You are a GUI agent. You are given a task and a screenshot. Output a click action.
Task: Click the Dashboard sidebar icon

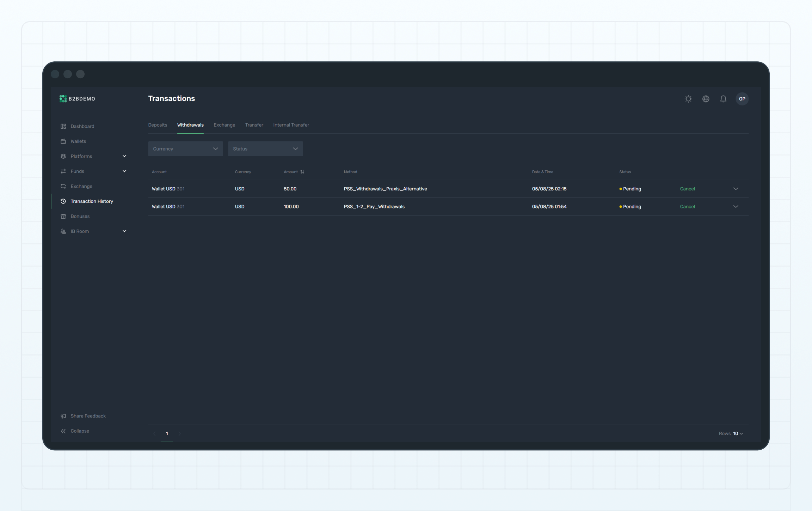click(x=63, y=126)
